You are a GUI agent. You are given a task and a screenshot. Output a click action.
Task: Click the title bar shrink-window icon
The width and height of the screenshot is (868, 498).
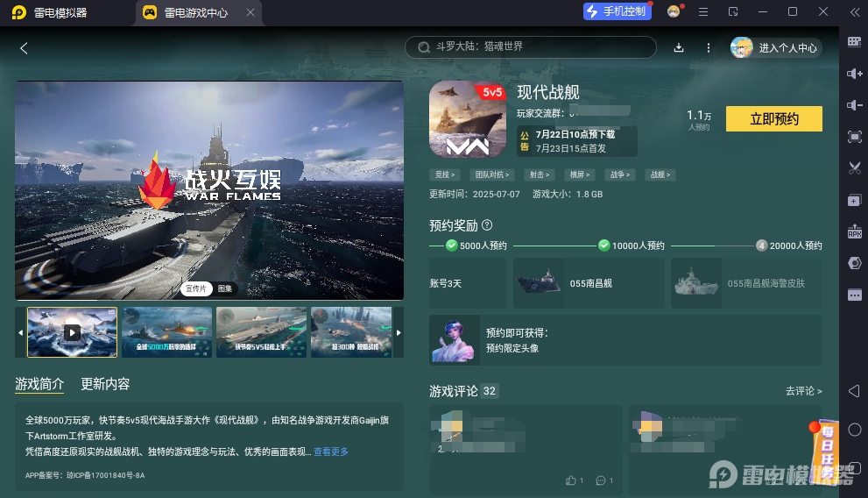[733, 11]
